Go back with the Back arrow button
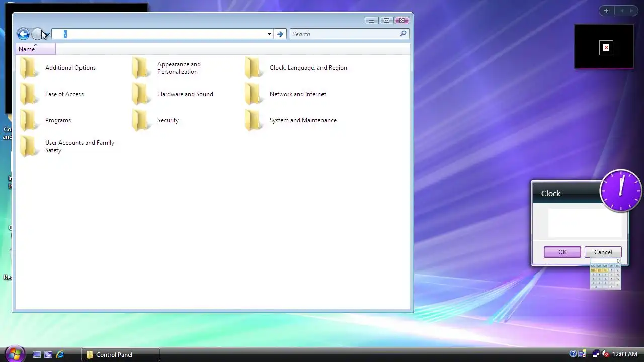 coord(23,34)
